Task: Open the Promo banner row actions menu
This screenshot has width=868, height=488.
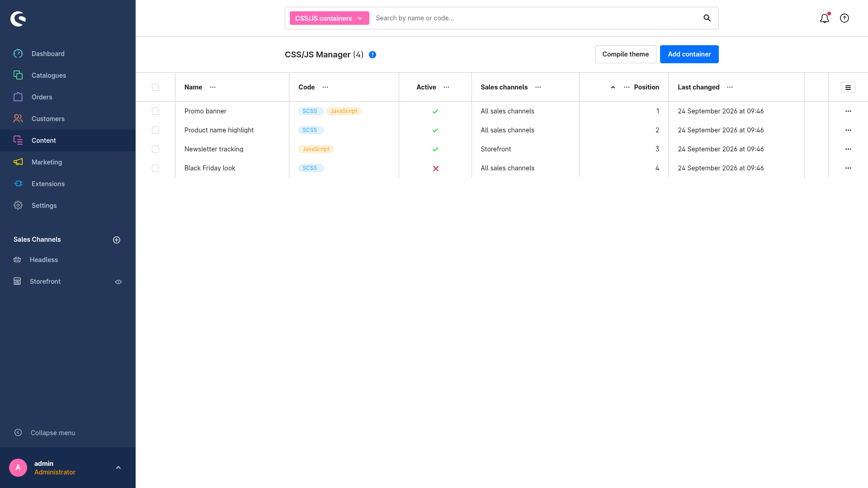Action: 848,111
